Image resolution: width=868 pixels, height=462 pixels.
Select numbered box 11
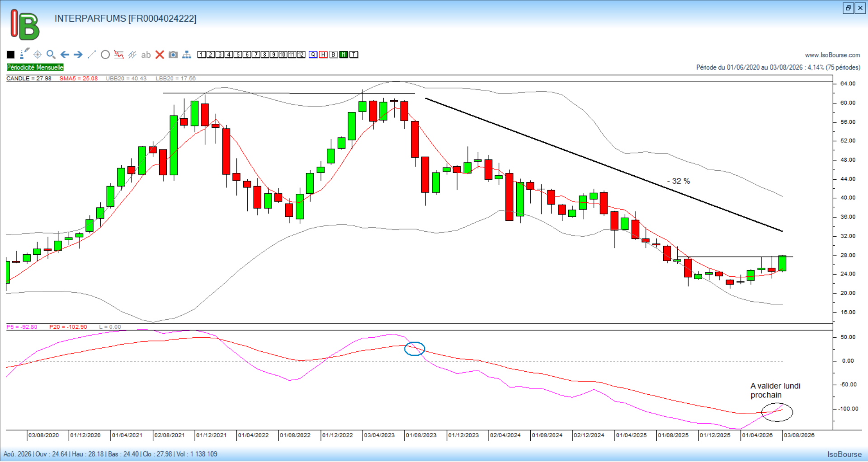pos(292,55)
